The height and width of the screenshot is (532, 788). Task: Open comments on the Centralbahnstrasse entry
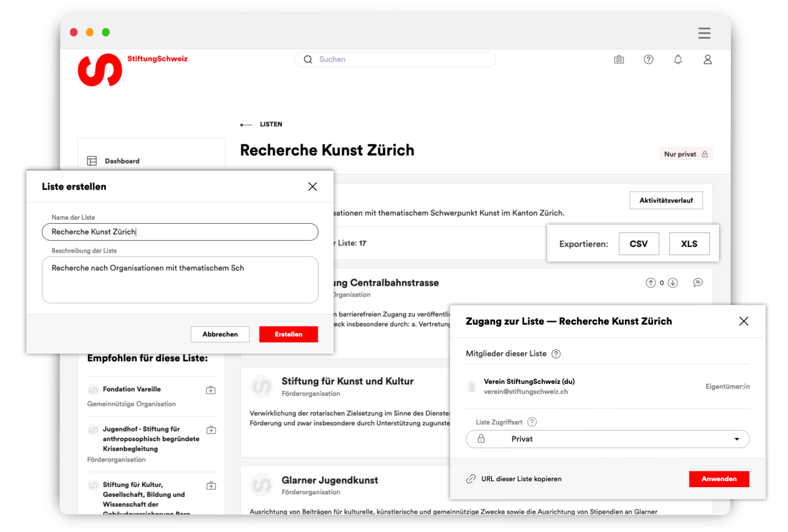coord(697,283)
